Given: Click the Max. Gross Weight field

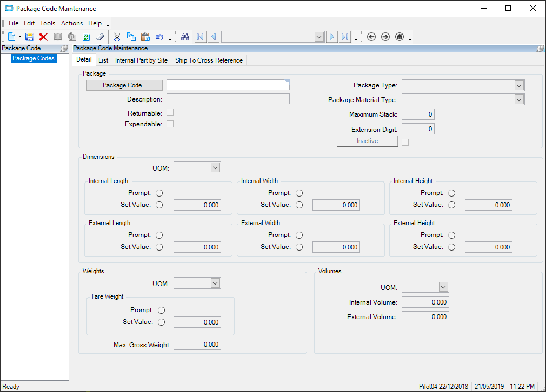Looking at the screenshot, I should click(x=197, y=344).
